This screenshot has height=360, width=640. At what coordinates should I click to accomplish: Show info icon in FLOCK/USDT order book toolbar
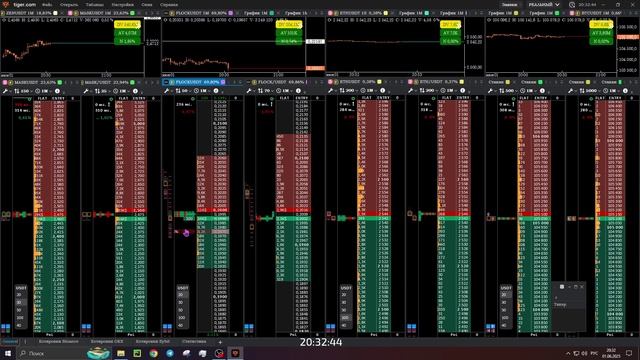coord(298,91)
